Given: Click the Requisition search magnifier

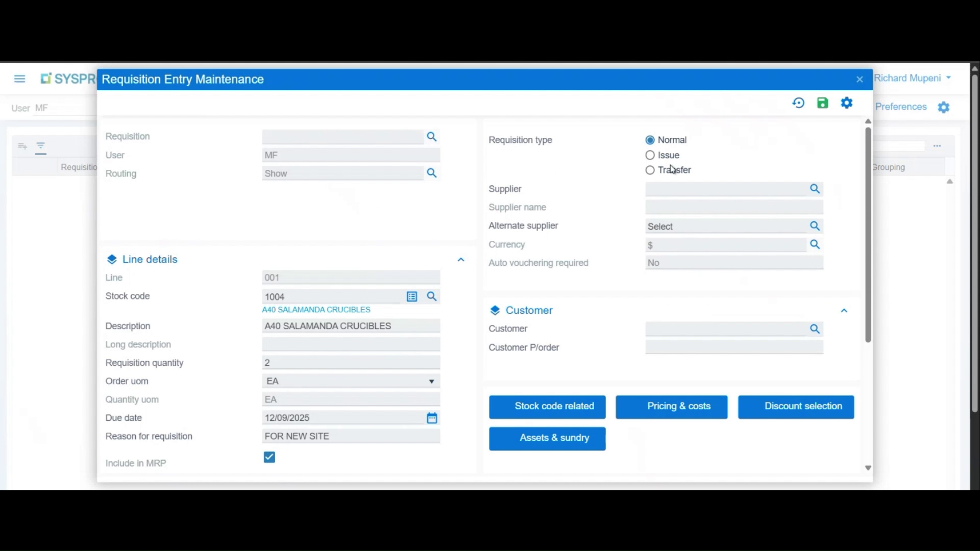Looking at the screenshot, I should point(431,137).
